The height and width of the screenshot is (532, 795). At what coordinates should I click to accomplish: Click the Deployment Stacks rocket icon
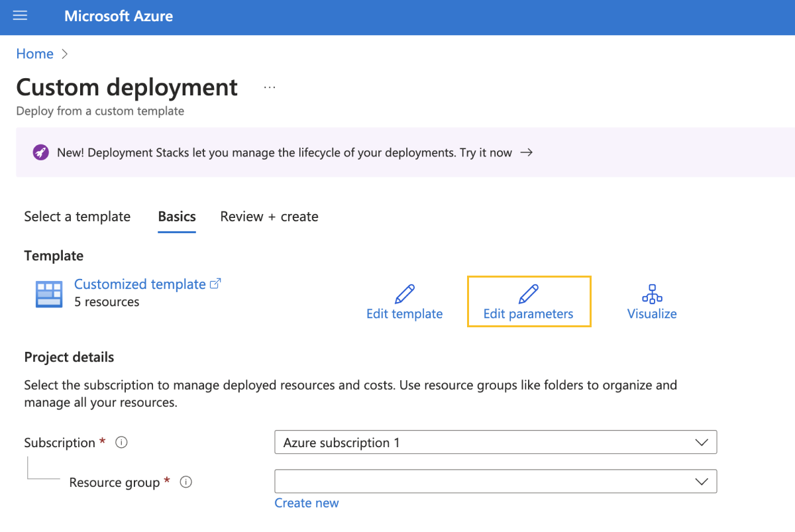[40, 152]
